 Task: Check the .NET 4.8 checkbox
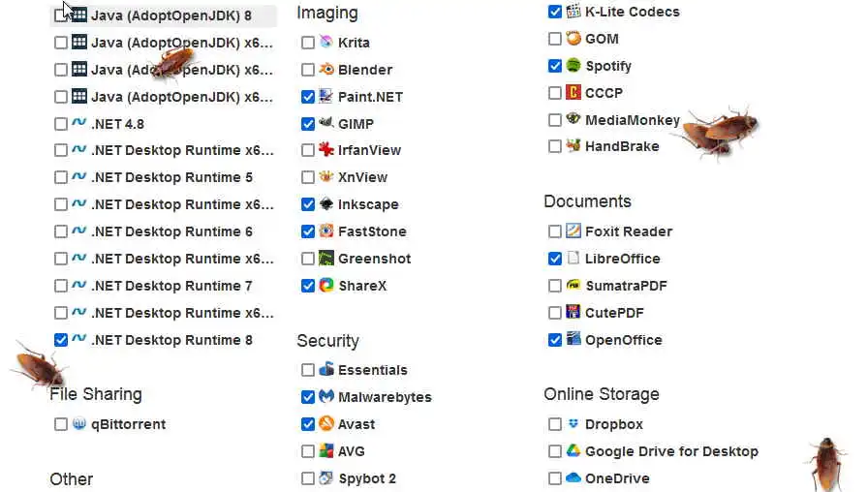(61, 124)
